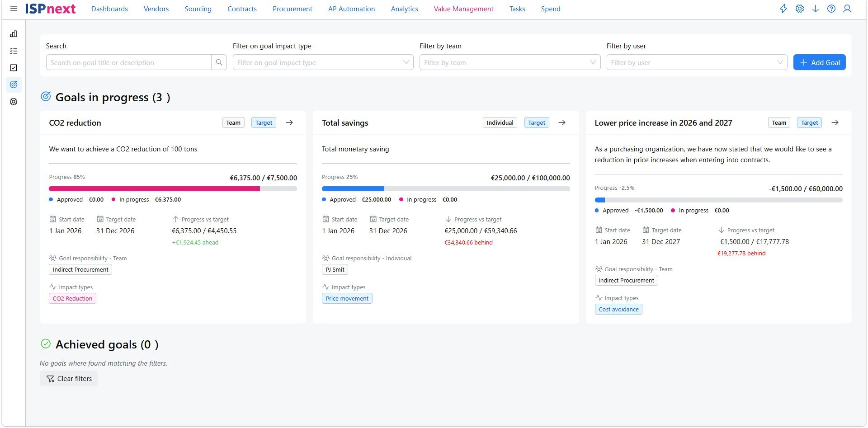Open the lightning bolt quick actions icon
This screenshot has width=868, height=428.
pos(783,9)
